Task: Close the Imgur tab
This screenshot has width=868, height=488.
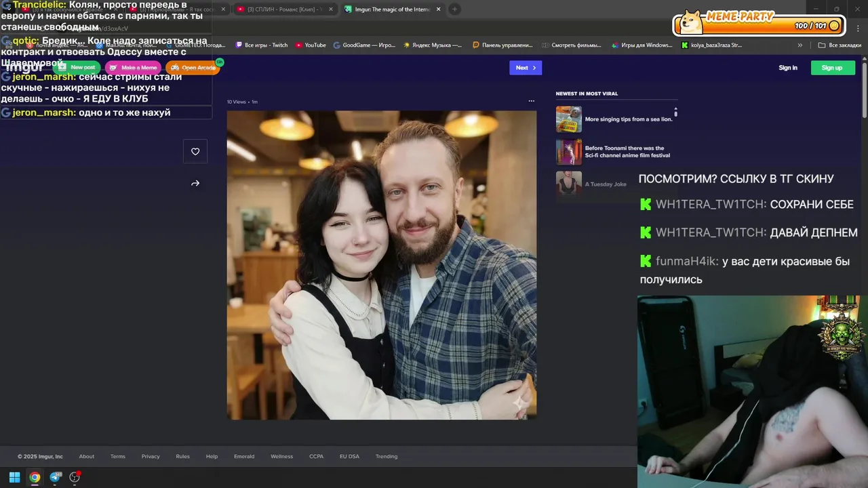Action: [438, 9]
